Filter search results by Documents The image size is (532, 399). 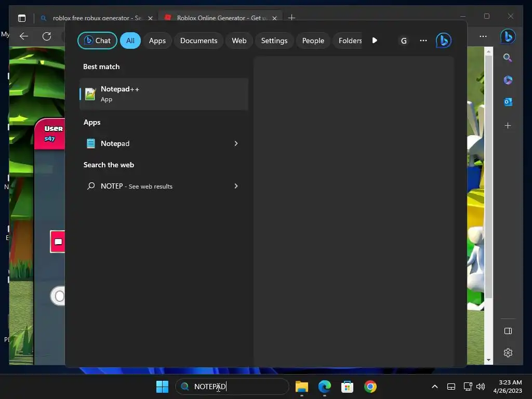coord(198,41)
